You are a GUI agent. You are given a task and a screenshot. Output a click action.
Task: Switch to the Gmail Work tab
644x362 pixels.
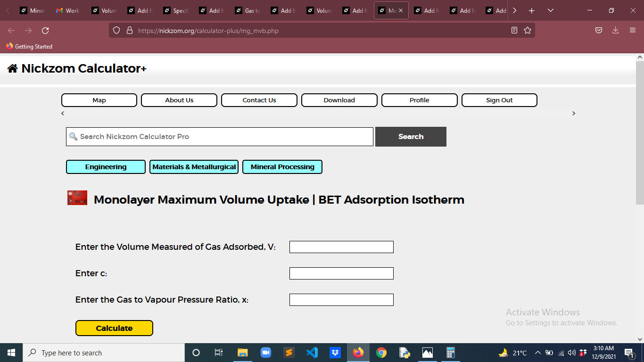tap(67, 10)
